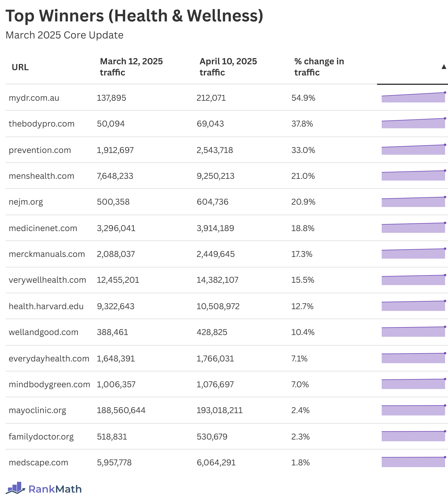
Task: Click April traffic value 14,382,107
Action: coord(218,280)
